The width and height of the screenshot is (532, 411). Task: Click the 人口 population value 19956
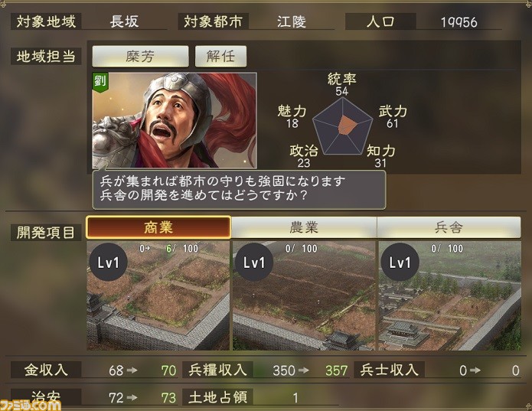click(x=459, y=22)
